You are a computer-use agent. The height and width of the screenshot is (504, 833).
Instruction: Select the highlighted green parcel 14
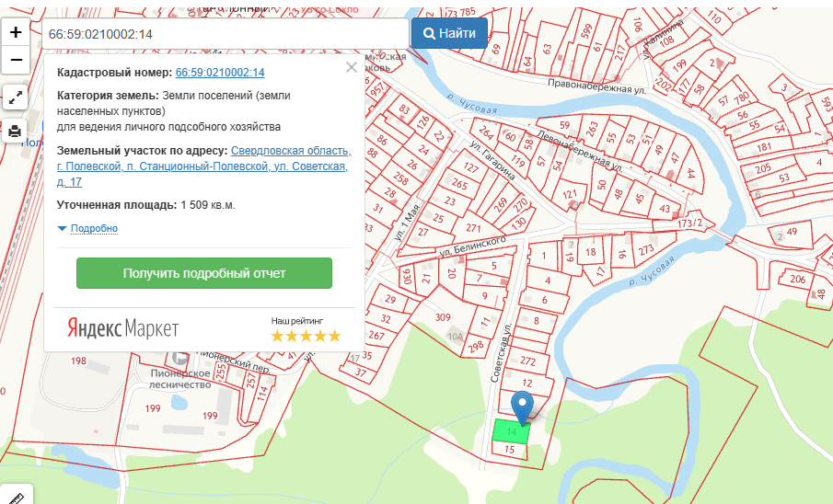pyautogui.click(x=511, y=431)
